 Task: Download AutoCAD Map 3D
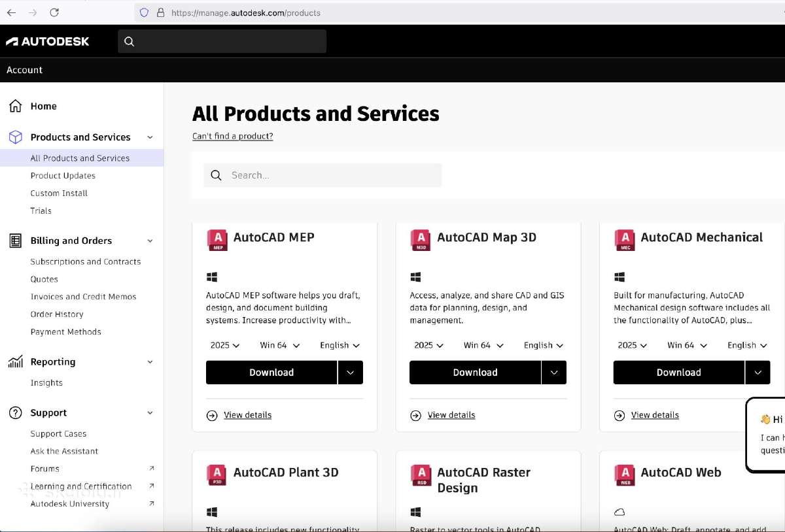click(x=475, y=373)
